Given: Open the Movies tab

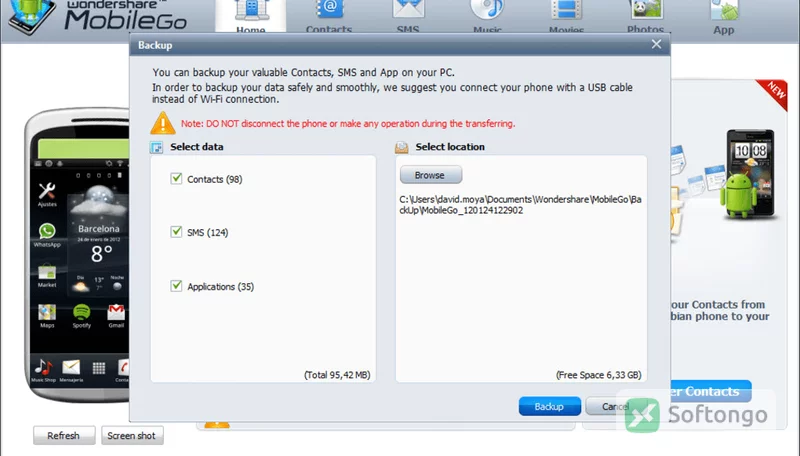Looking at the screenshot, I should tap(566, 16).
